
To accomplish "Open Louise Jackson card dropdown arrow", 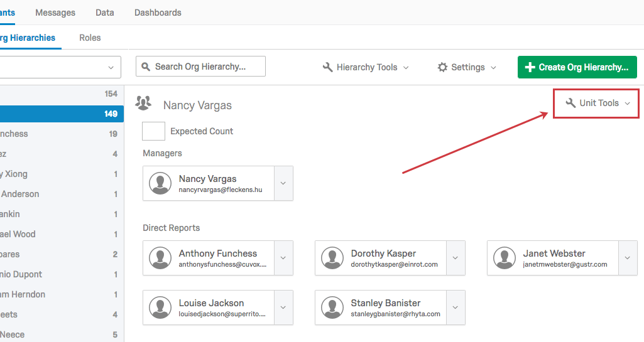I will point(283,307).
